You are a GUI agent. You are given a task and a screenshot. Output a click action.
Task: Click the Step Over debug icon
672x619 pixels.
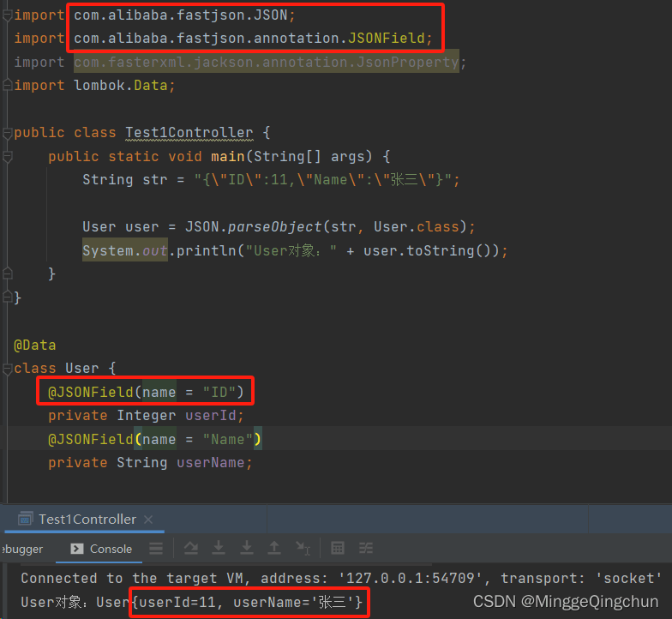190,548
